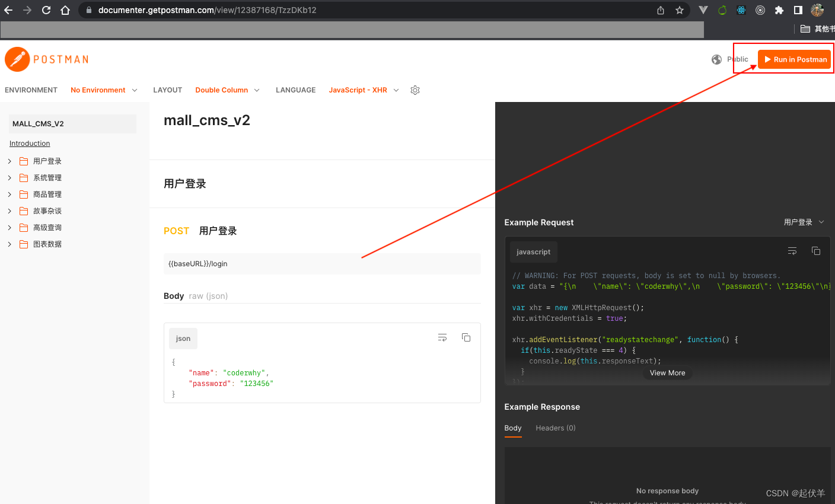Expand the 高级查询 folder chevron

click(x=9, y=228)
